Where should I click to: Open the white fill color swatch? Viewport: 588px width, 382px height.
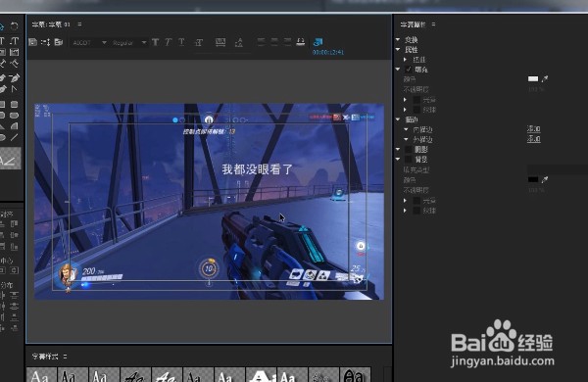tap(533, 78)
